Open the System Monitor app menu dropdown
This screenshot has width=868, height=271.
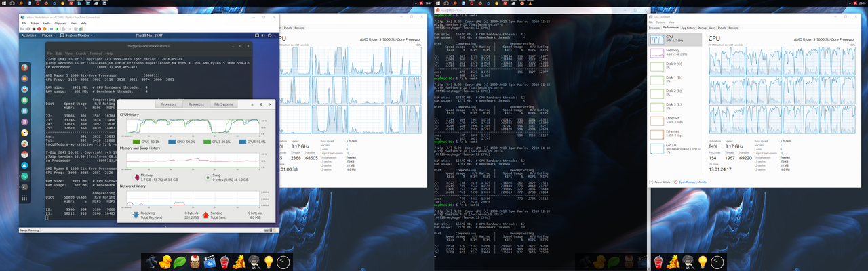point(77,35)
